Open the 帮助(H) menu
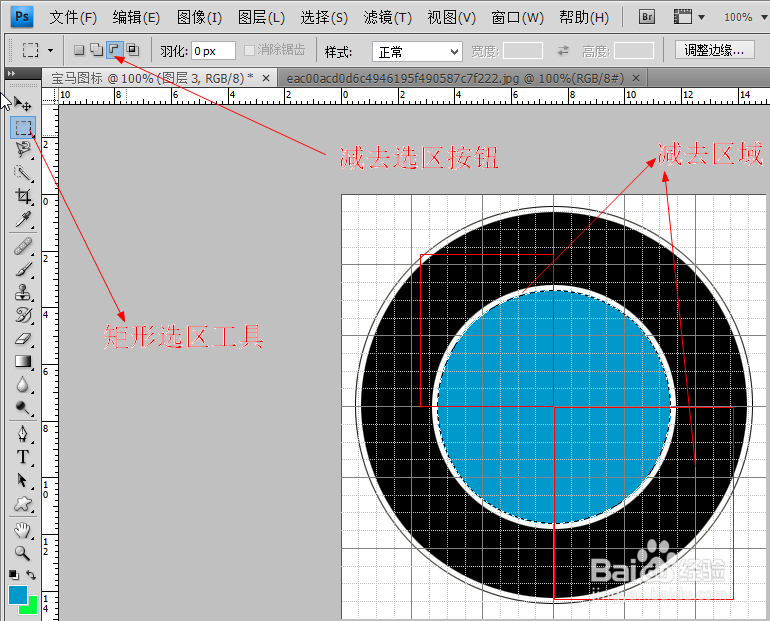This screenshot has height=621, width=770. pyautogui.click(x=584, y=18)
